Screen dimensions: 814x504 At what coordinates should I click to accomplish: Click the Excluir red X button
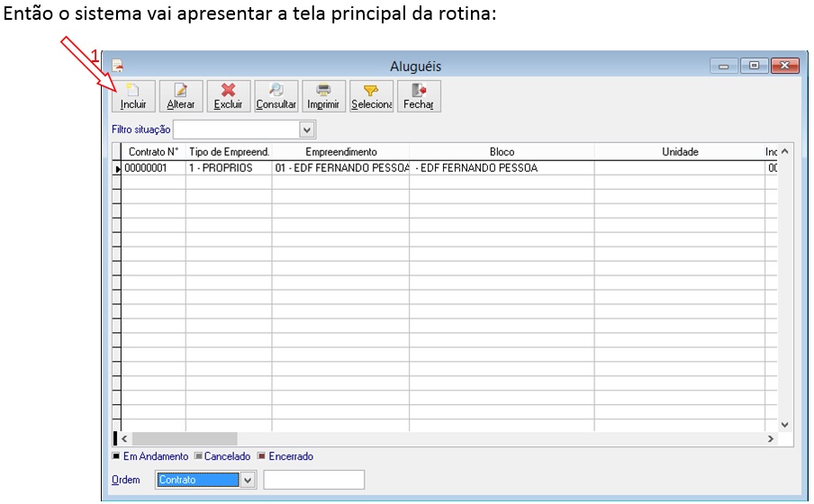[x=229, y=96]
